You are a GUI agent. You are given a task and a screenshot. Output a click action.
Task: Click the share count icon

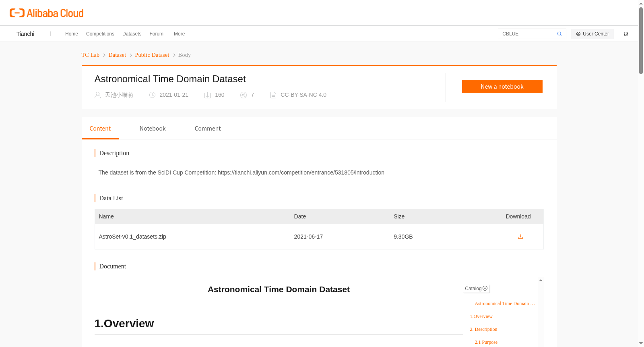coord(244,95)
